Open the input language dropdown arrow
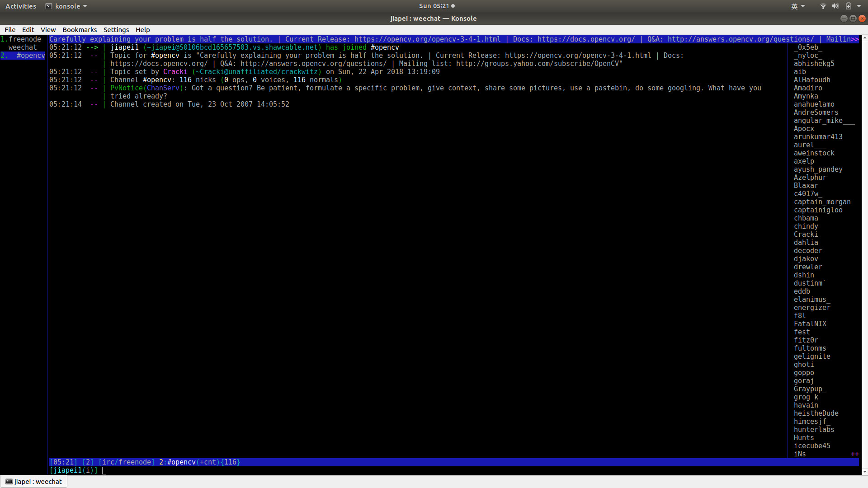This screenshot has height=488, width=868. point(803,6)
